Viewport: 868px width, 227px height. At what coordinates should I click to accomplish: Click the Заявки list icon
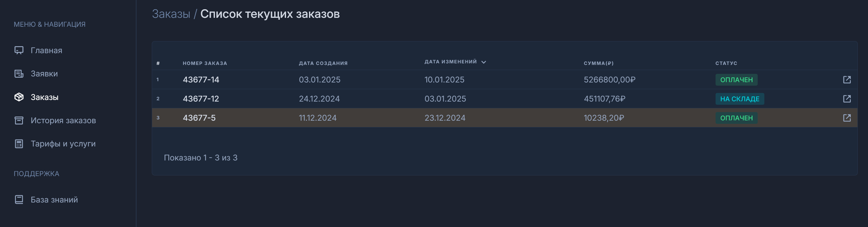19,74
